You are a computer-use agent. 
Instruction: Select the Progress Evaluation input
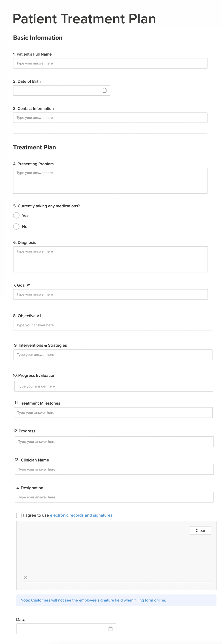114,386
